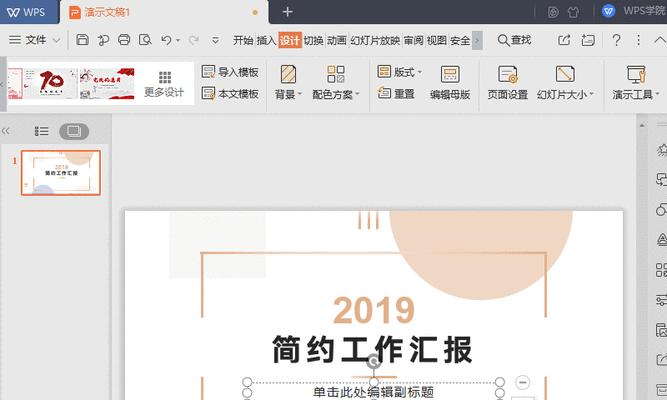
Task: Switch to the 插入 tab
Action: tap(266, 40)
